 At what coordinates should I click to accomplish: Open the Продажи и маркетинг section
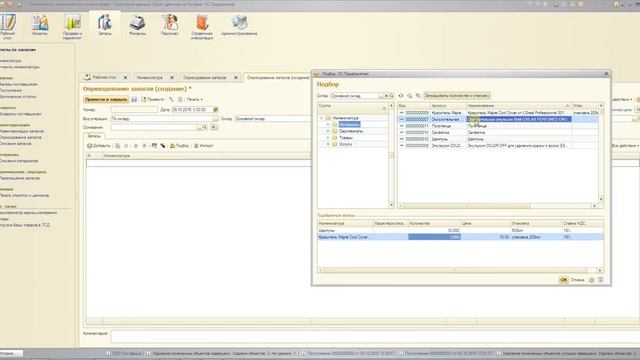(72, 27)
